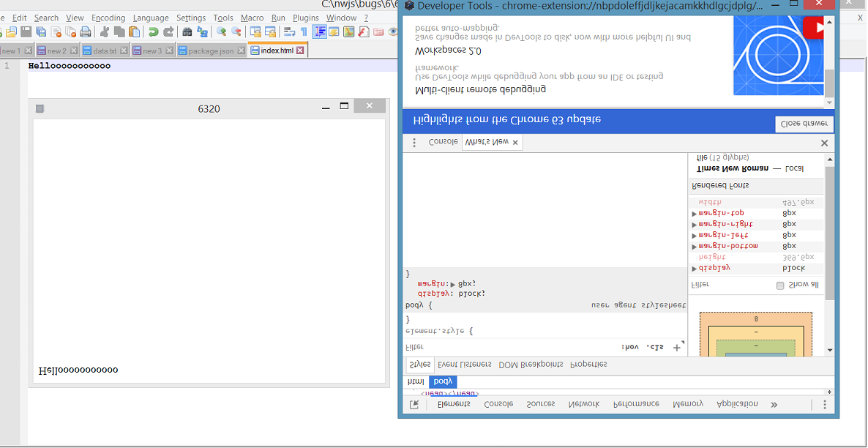Expand the display property disclosure triangle
Image resolution: width=868 pixels, height=448 pixels.
[x=694, y=269]
